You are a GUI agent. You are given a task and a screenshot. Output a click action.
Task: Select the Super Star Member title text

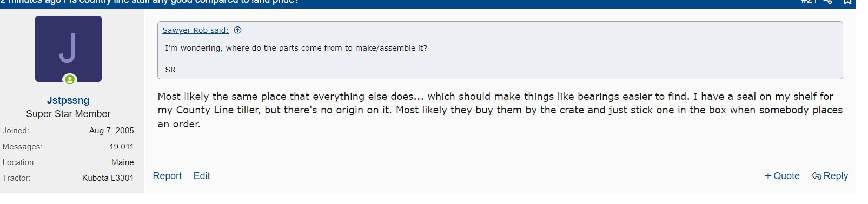[x=68, y=114]
